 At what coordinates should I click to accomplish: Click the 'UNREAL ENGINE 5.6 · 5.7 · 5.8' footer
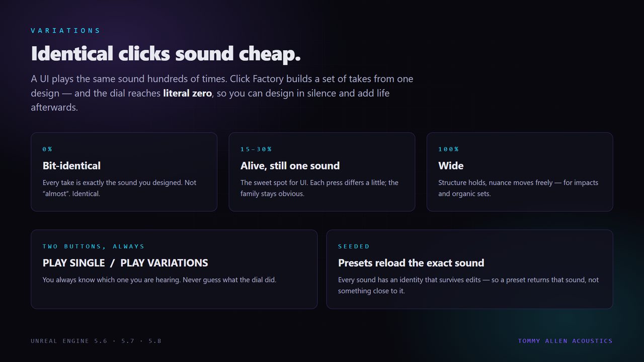[96, 341]
